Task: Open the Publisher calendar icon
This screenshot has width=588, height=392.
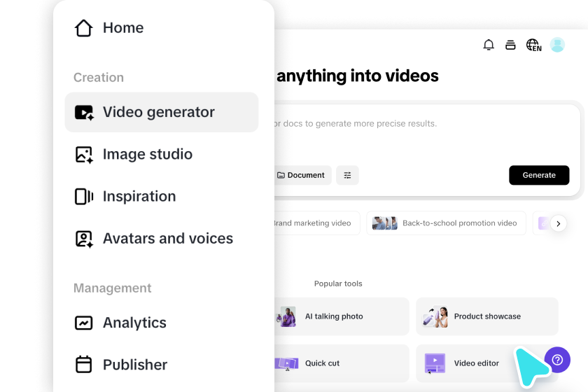Action: pyautogui.click(x=83, y=364)
